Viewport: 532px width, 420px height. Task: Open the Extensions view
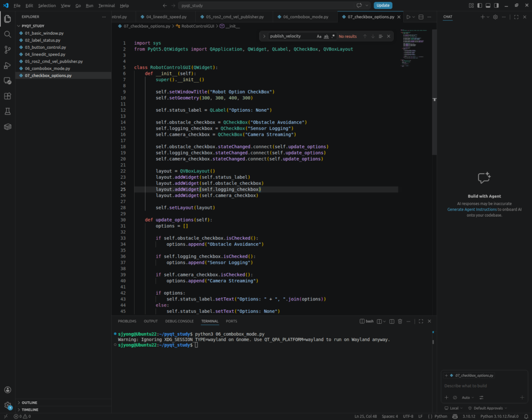coord(7,96)
